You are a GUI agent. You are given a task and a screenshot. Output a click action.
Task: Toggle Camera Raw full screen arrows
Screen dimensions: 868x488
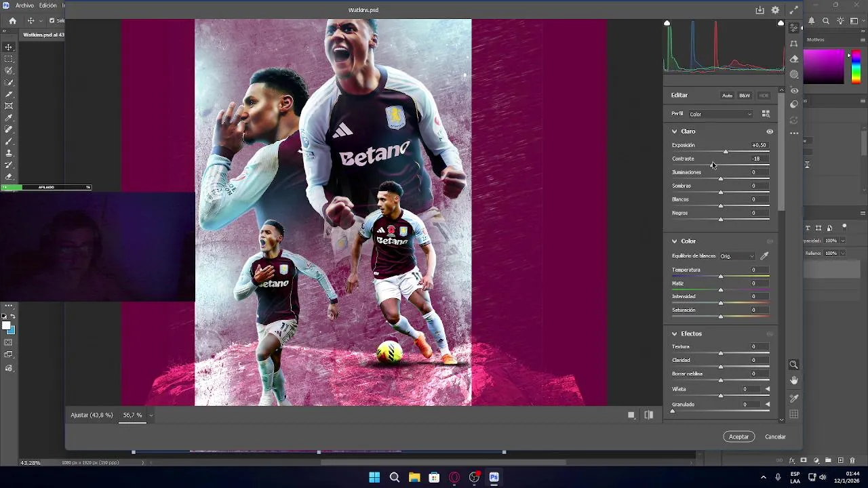pos(794,10)
